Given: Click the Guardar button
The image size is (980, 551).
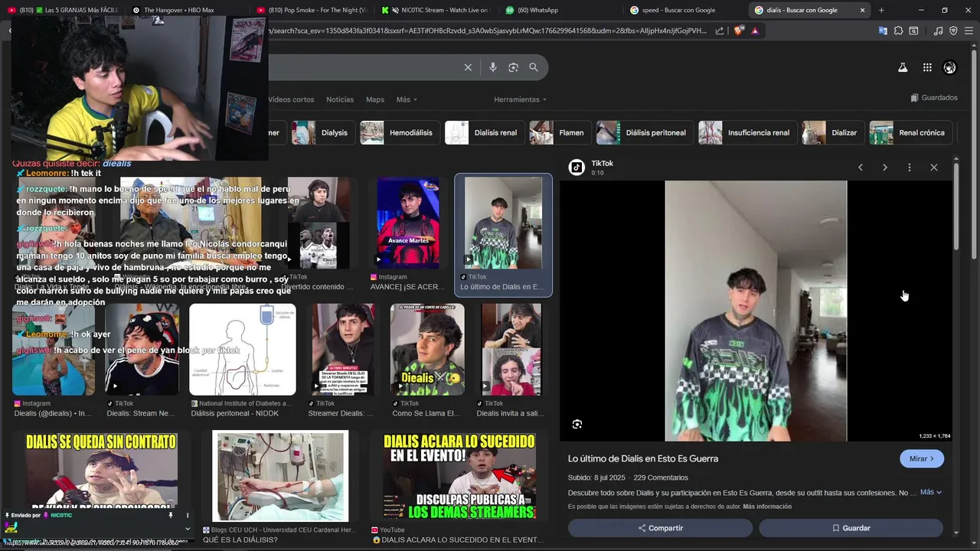Looking at the screenshot, I should pyautogui.click(x=851, y=528).
